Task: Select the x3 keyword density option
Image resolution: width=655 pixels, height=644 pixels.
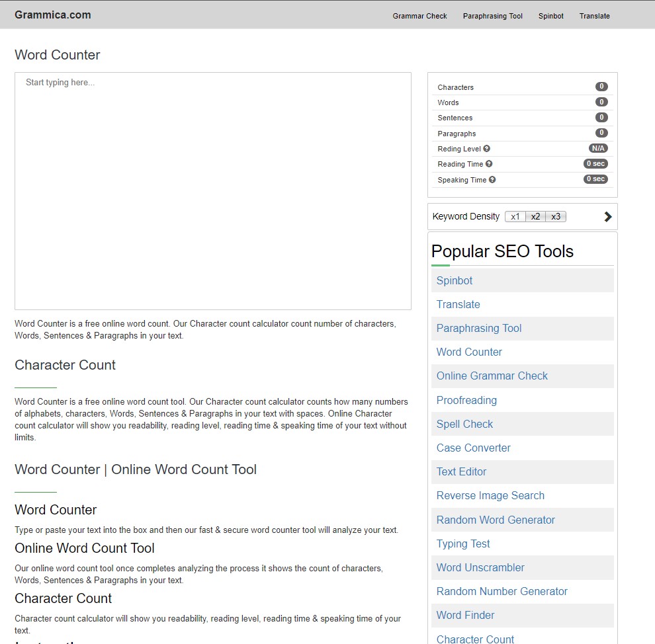Action: pos(556,217)
